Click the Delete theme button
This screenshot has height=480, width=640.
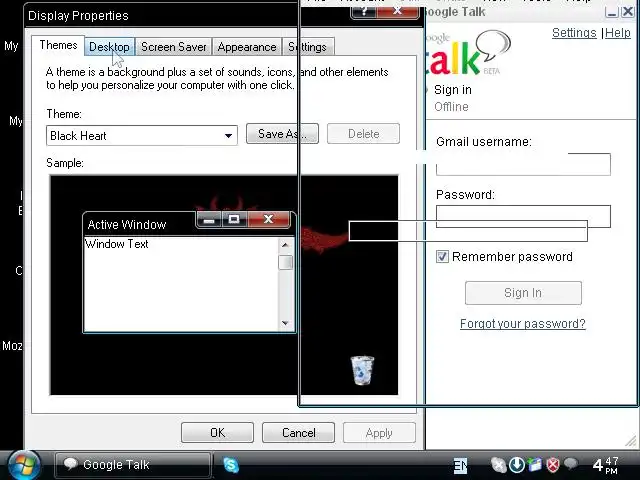coord(363,133)
